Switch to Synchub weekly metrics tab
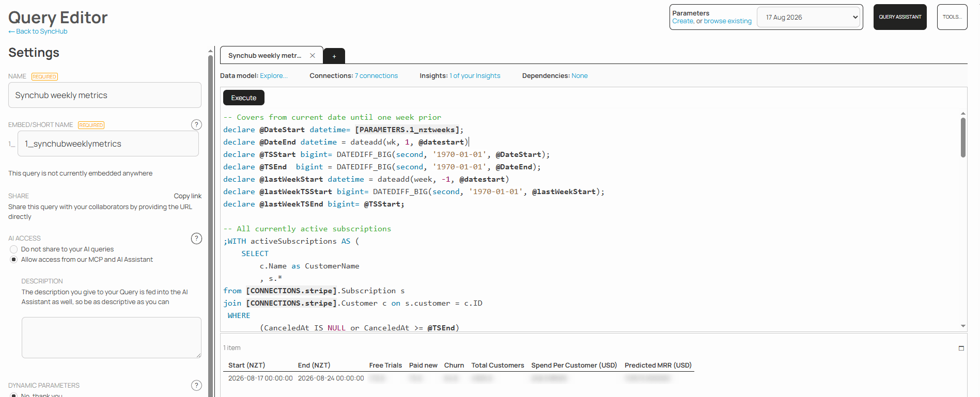 pyautogui.click(x=265, y=55)
